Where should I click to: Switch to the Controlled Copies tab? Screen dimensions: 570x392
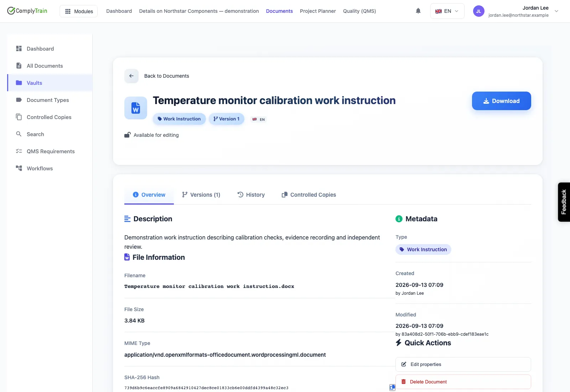click(309, 195)
